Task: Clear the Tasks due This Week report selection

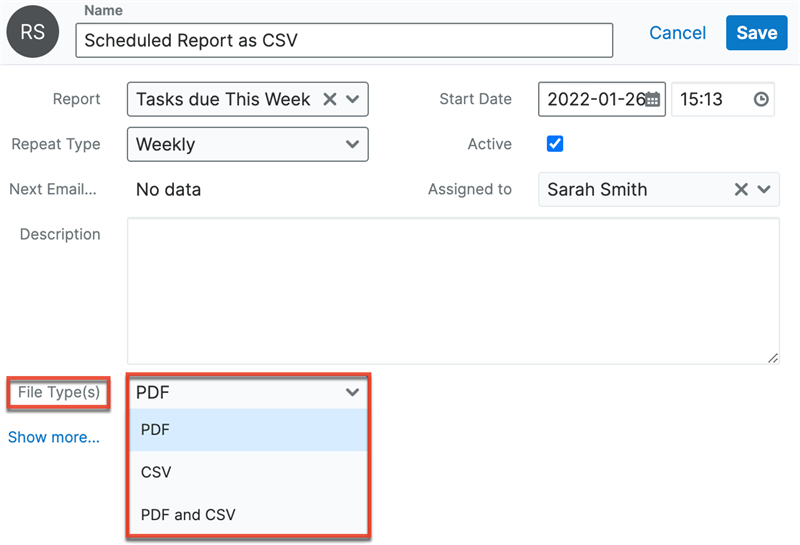Action: tap(329, 100)
